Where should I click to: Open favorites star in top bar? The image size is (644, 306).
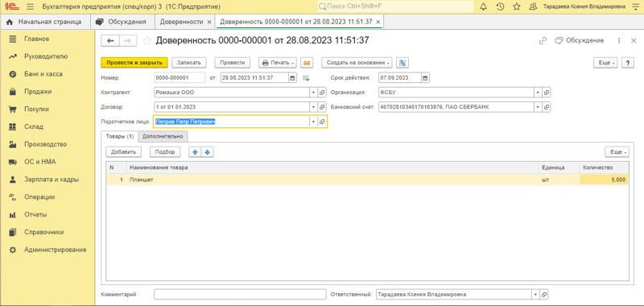517,6
